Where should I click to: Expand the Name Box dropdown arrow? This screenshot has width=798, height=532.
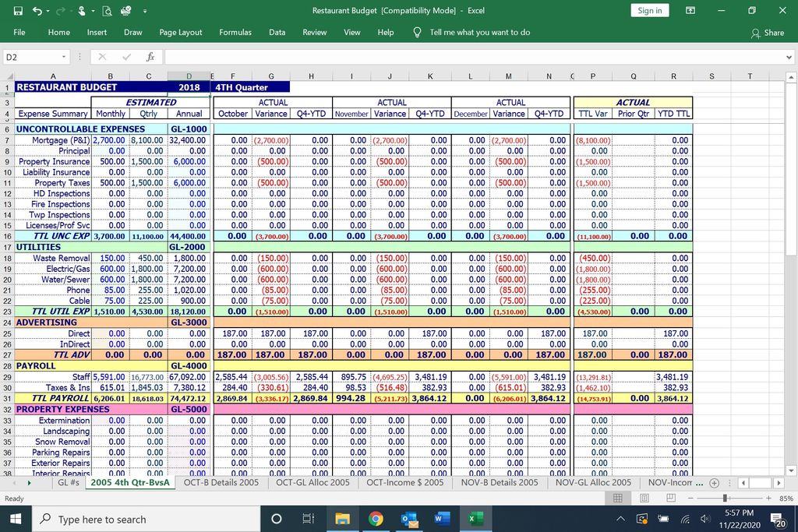coord(64,57)
